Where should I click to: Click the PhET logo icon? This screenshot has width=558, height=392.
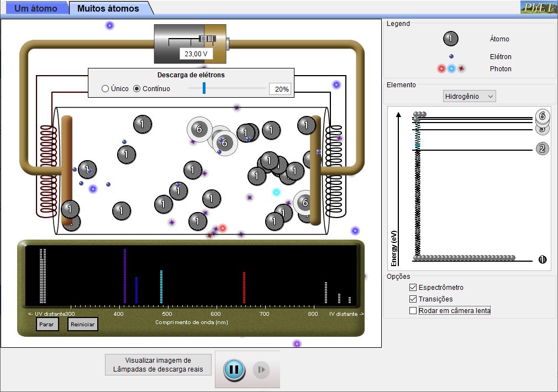point(538,8)
